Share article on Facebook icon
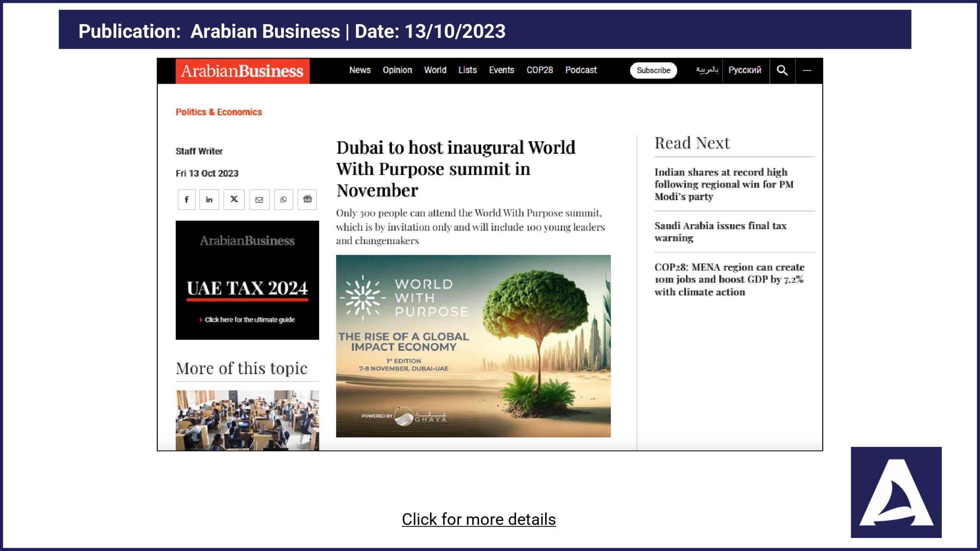 pyautogui.click(x=186, y=199)
